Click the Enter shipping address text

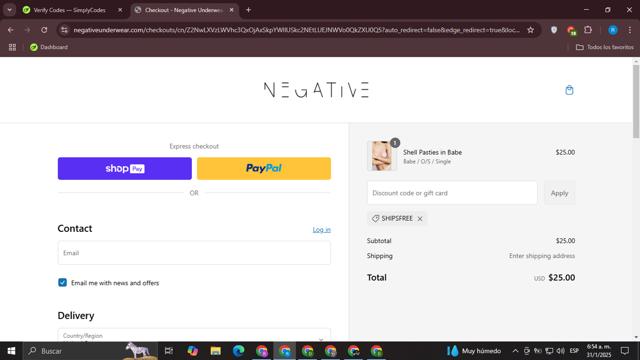(x=542, y=256)
